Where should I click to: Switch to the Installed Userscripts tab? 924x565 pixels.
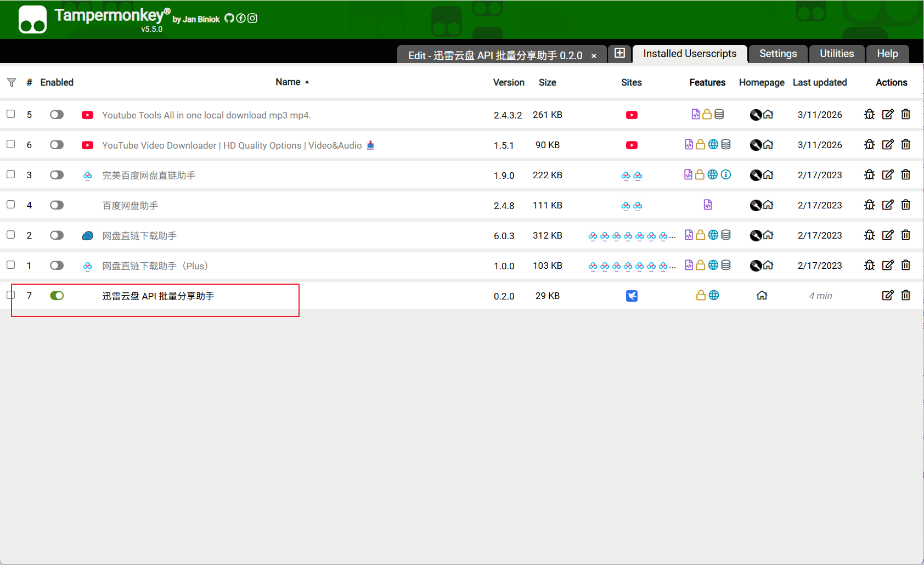tap(690, 54)
